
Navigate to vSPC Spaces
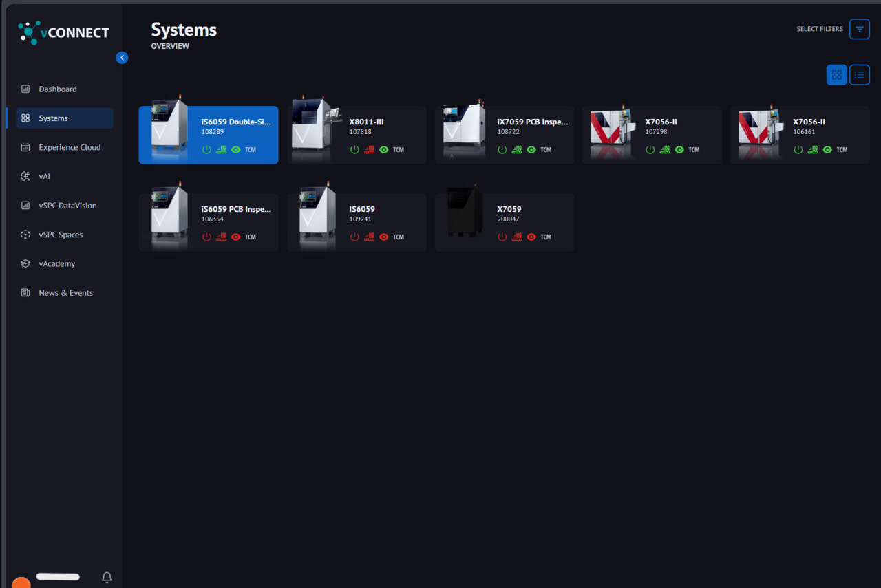click(x=61, y=235)
